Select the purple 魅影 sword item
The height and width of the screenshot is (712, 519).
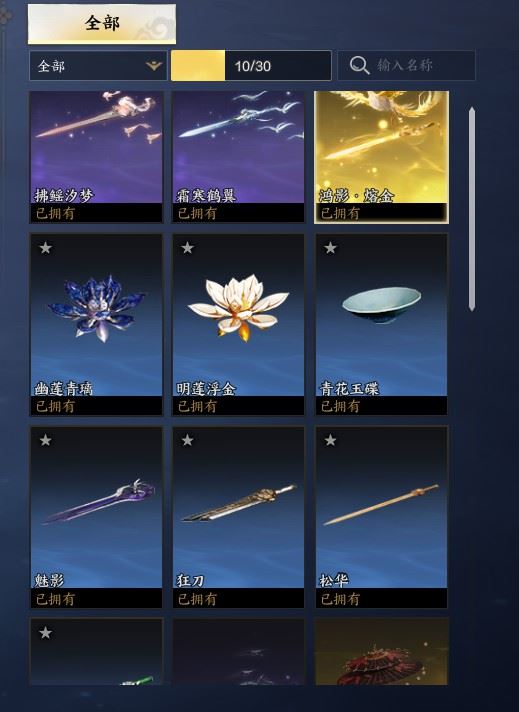coord(96,517)
